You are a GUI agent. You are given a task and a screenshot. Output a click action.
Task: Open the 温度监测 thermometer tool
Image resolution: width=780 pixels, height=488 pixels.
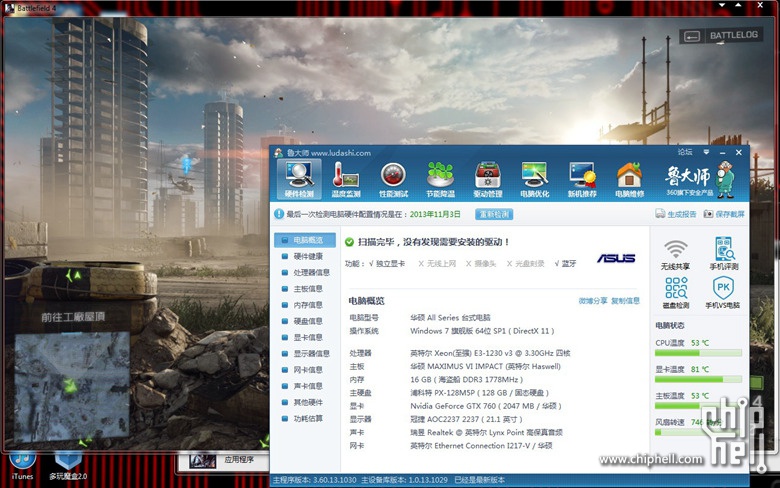[x=346, y=179]
